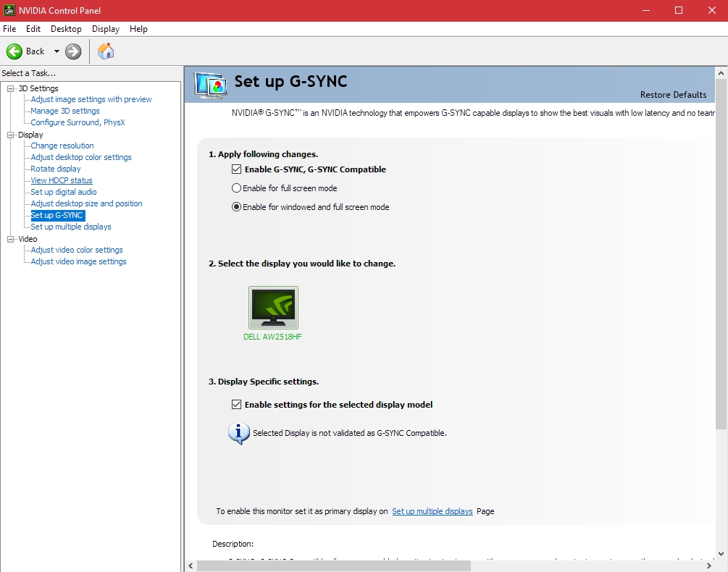Click the G-SYNC header monitor icon

[x=212, y=85]
